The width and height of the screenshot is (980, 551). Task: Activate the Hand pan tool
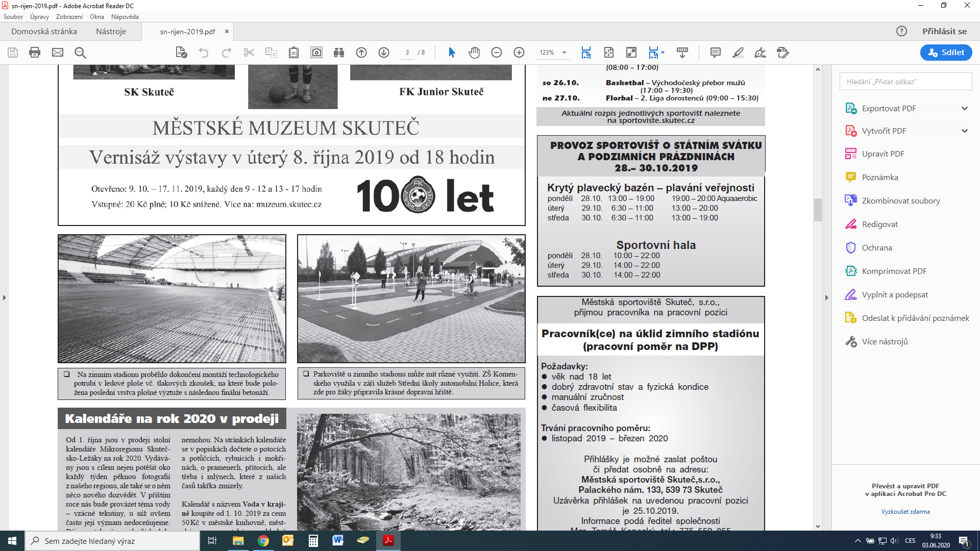pyautogui.click(x=474, y=53)
